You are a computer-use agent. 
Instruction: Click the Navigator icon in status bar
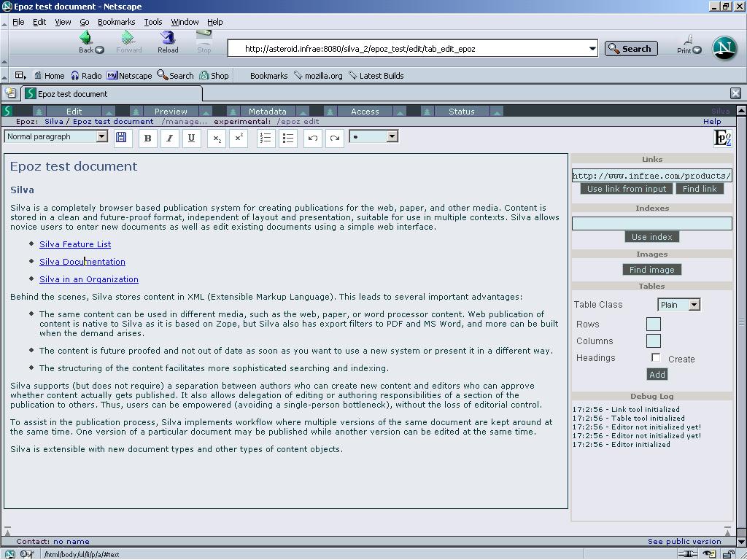[x=9, y=554]
